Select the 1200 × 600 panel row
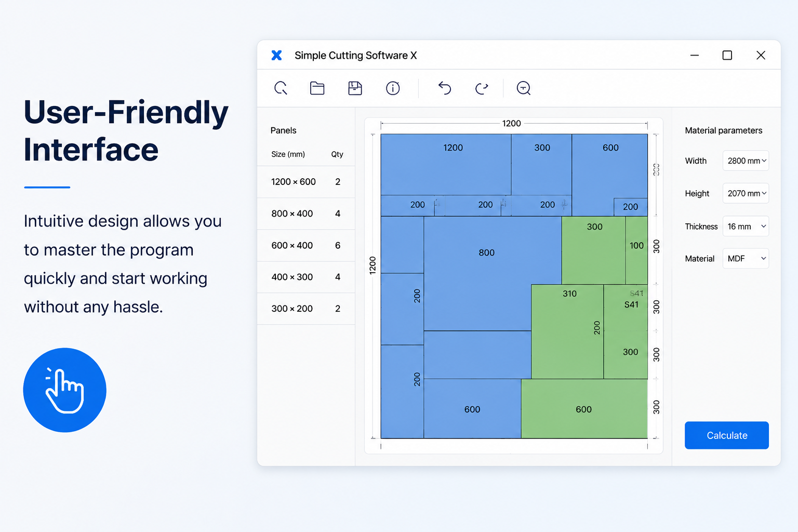 click(306, 182)
